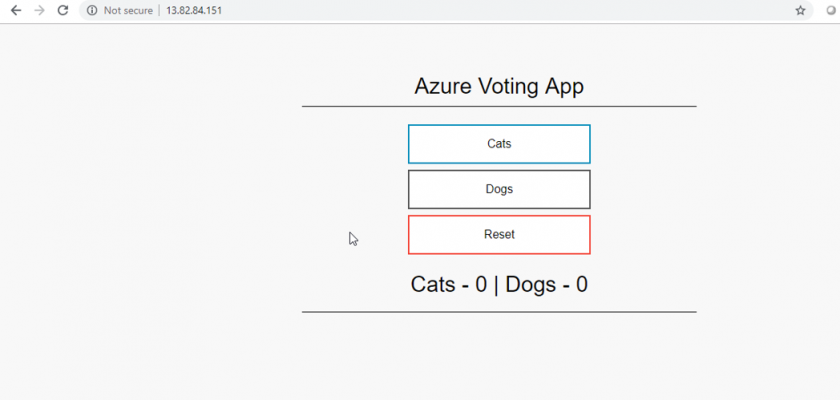
Task: Click the Dogs - 0 result text
Action: (546, 284)
